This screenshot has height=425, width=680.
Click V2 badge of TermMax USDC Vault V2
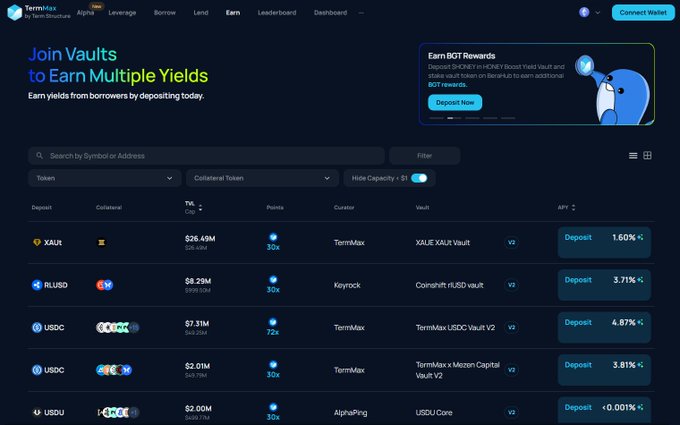coord(512,327)
